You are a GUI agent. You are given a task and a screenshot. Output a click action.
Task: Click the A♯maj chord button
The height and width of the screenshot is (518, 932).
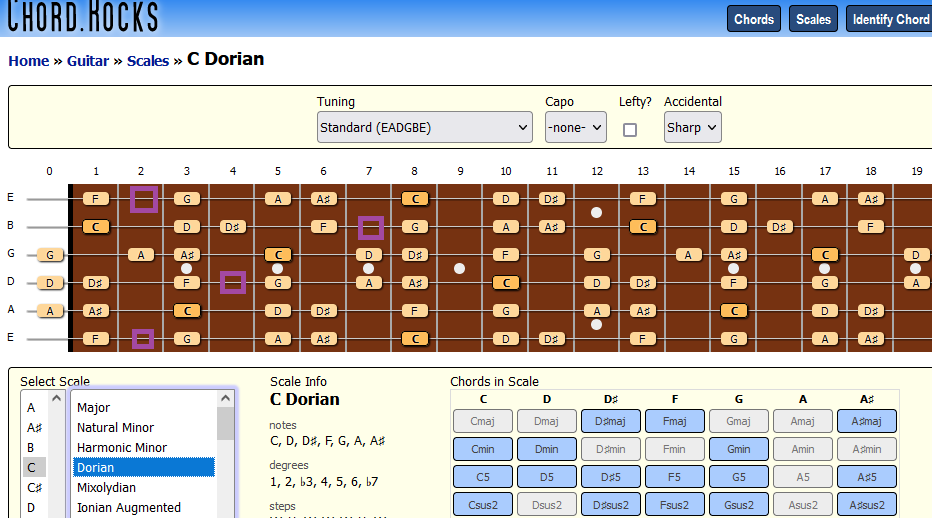tap(867, 421)
